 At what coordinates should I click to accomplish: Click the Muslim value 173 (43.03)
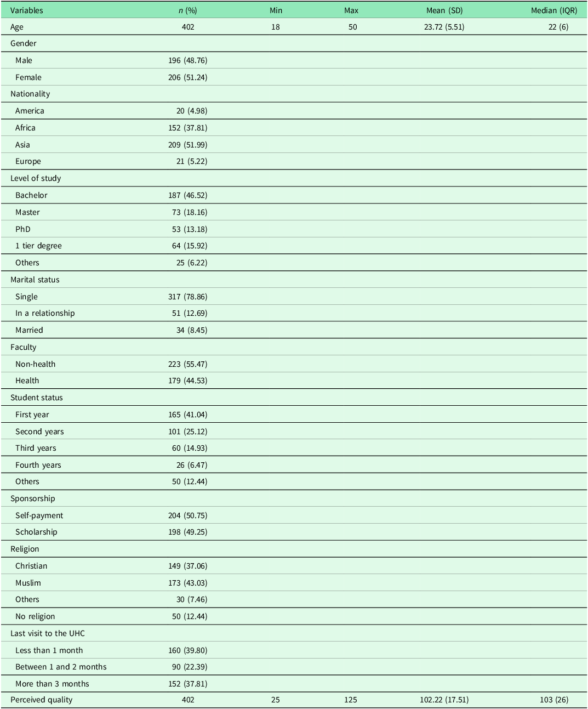[x=187, y=583]
